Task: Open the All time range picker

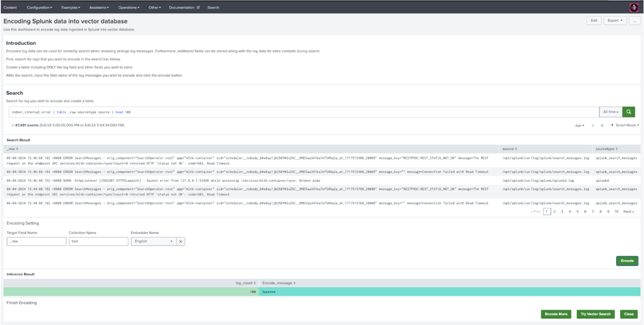Action: 611,112
